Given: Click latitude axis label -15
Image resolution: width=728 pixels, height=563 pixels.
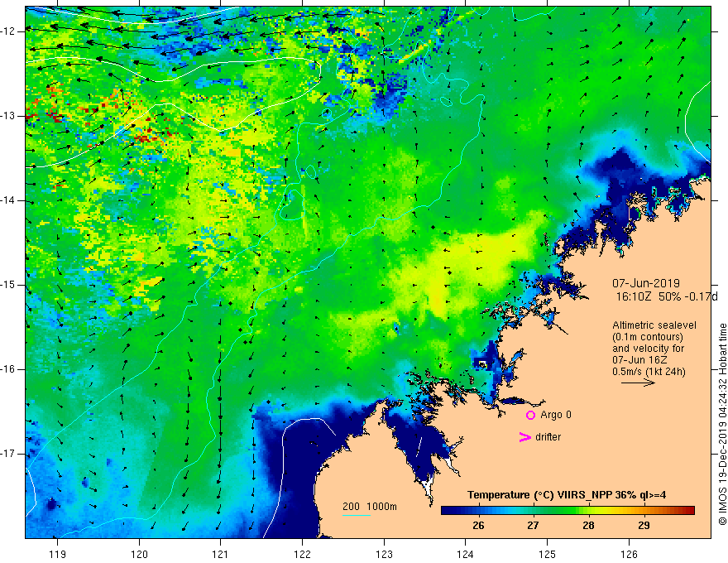Looking at the screenshot, I should 8,285.
